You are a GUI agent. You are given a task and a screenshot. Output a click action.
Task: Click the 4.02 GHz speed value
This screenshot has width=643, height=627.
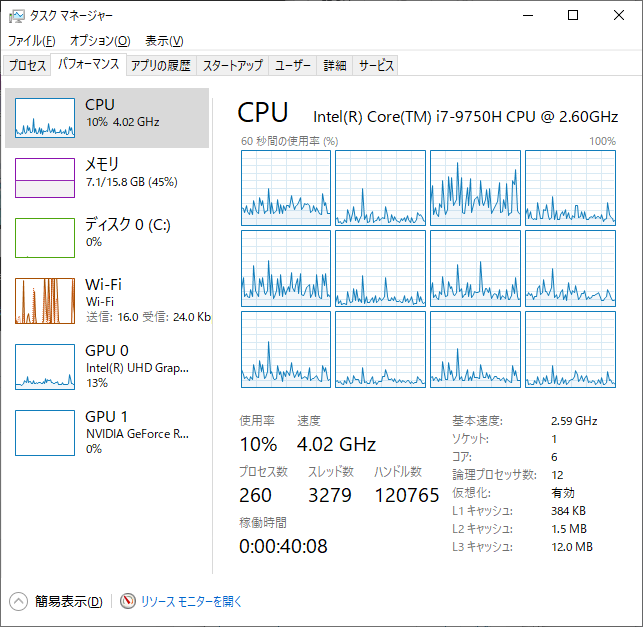tap(336, 444)
